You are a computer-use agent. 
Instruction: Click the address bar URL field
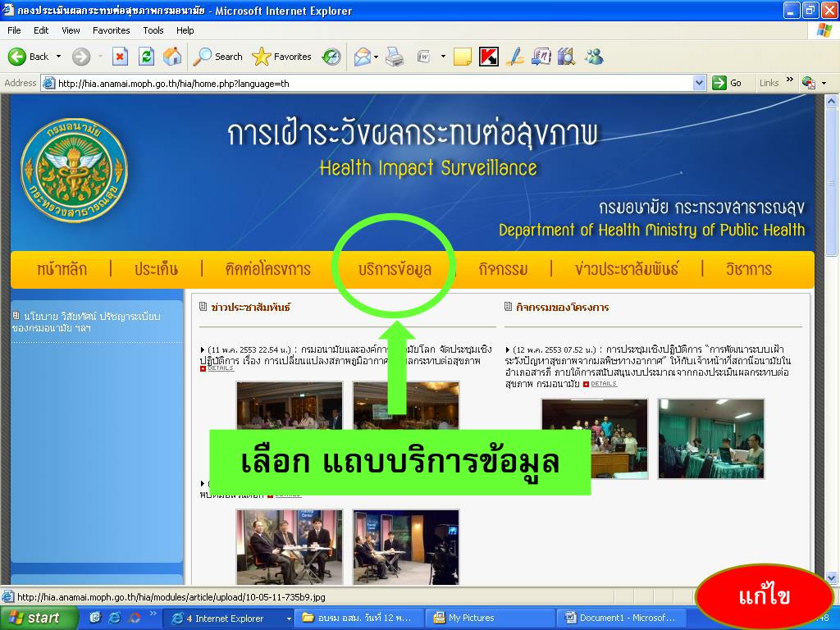click(372, 83)
